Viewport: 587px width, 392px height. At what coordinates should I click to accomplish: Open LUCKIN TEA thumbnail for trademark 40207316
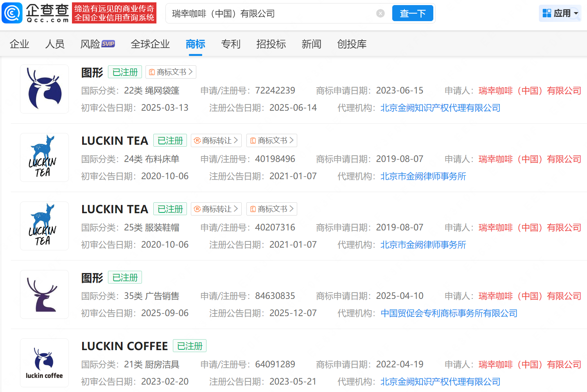(45, 226)
